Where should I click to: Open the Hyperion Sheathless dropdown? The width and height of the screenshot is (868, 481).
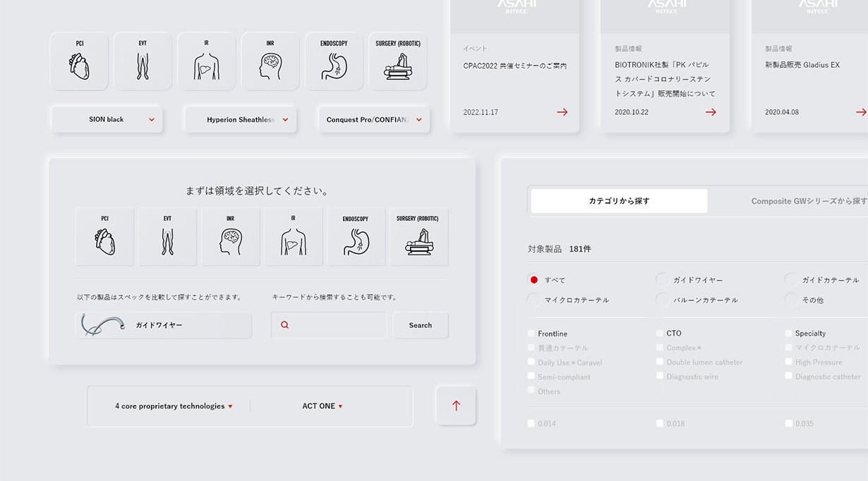(x=241, y=120)
